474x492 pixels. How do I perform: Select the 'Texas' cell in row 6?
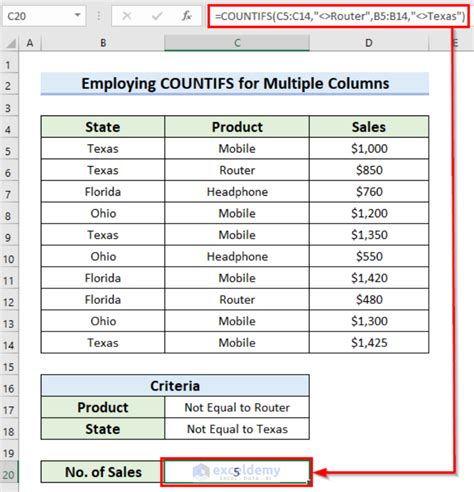coord(103,170)
